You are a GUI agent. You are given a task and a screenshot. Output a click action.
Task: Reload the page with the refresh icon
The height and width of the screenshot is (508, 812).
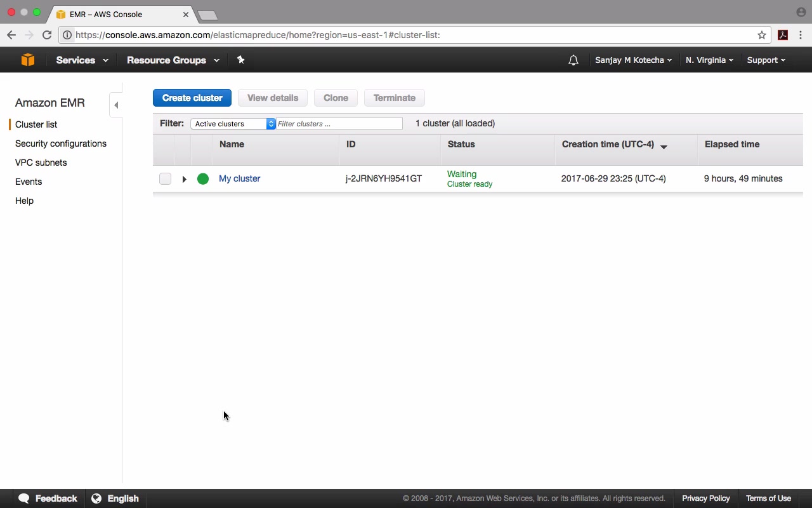pyautogui.click(x=47, y=35)
